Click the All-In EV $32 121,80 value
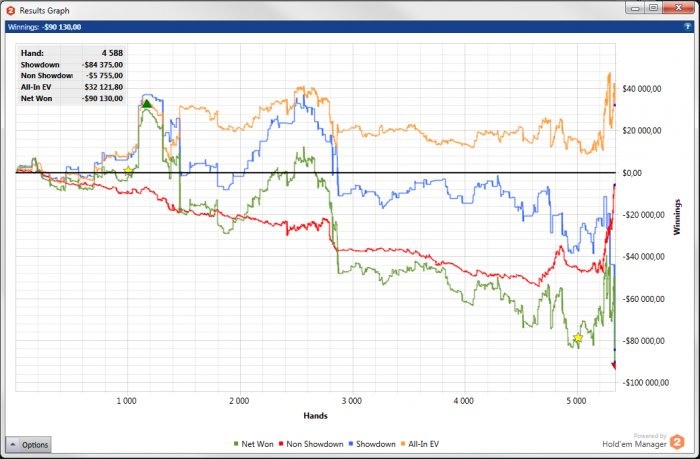This screenshot has height=459, width=700. coord(104,87)
